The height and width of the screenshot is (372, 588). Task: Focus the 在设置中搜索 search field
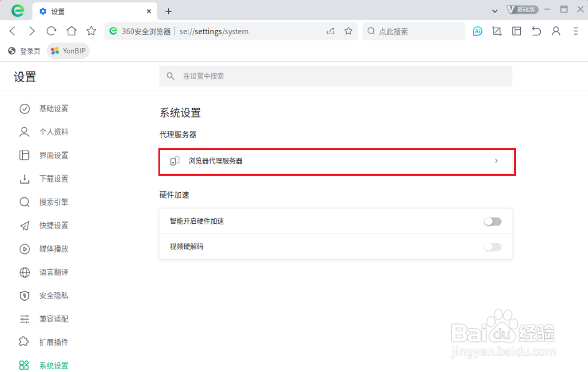pyautogui.click(x=335, y=76)
